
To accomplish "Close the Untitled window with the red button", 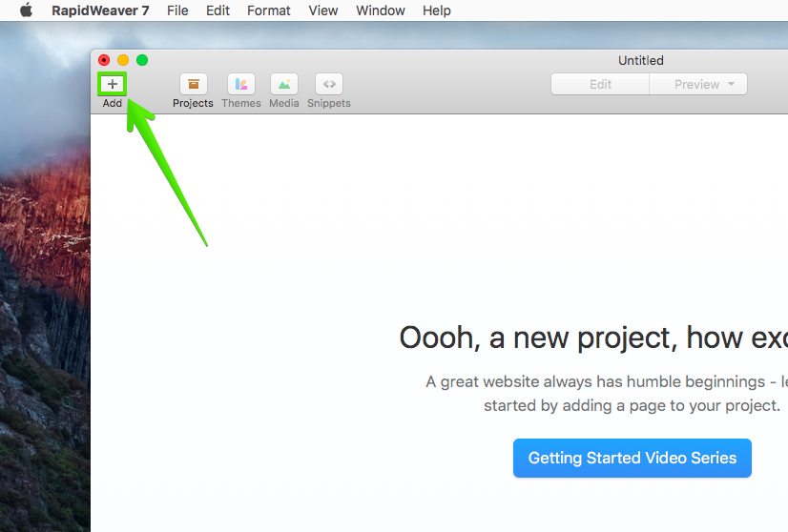I will 104,60.
